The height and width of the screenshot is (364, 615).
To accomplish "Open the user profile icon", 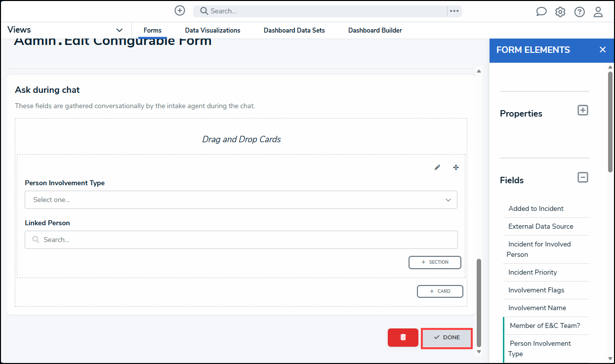I will point(598,12).
